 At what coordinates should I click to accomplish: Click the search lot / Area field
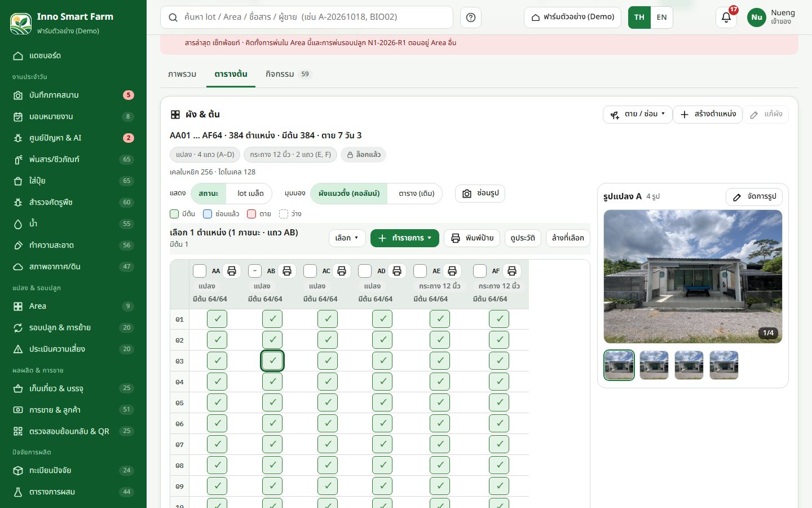point(307,17)
